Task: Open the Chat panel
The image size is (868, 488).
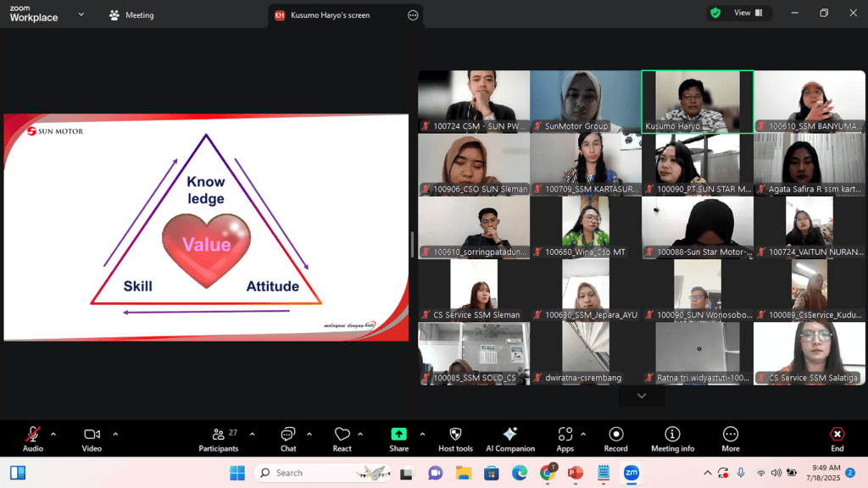Action: tap(288, 437)
